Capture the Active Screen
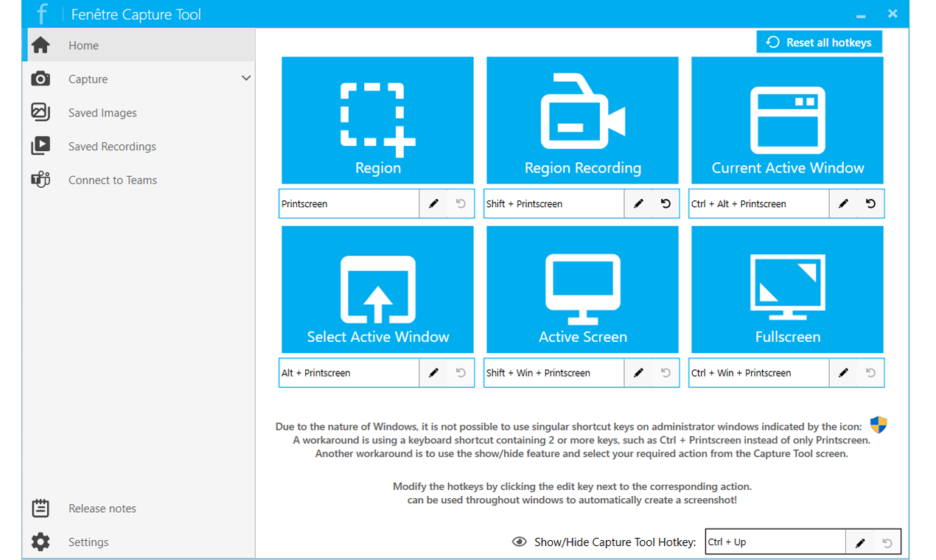 click(581, 289)
